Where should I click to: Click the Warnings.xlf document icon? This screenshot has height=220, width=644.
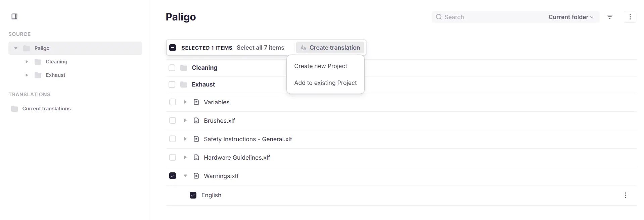coord(196,176)
